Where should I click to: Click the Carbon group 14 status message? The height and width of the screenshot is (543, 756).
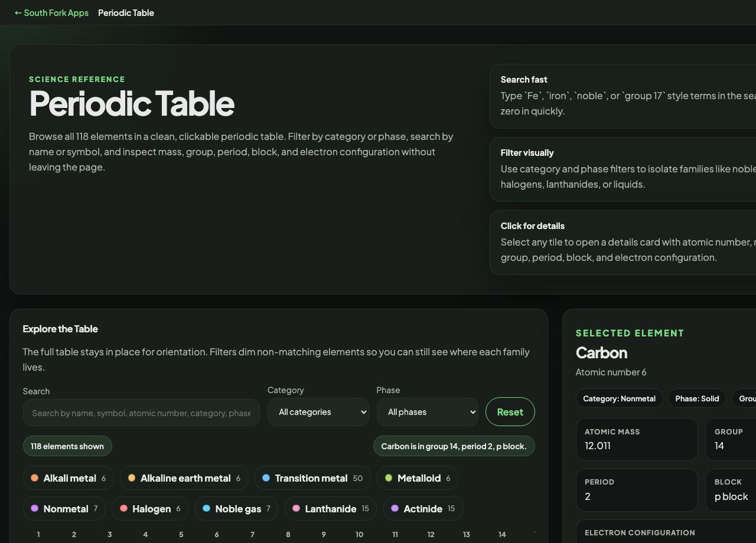click(454, 446)
